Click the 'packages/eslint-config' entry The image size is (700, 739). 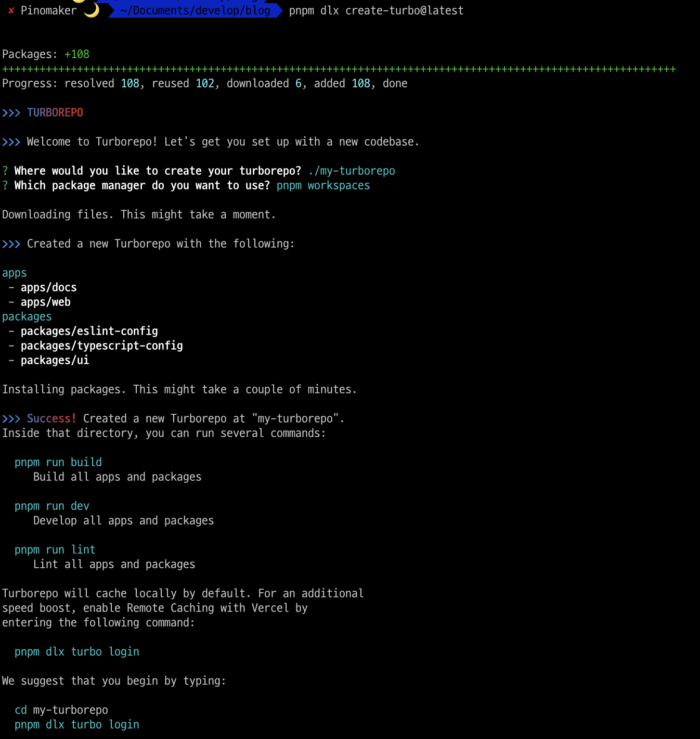click(89, 331)
